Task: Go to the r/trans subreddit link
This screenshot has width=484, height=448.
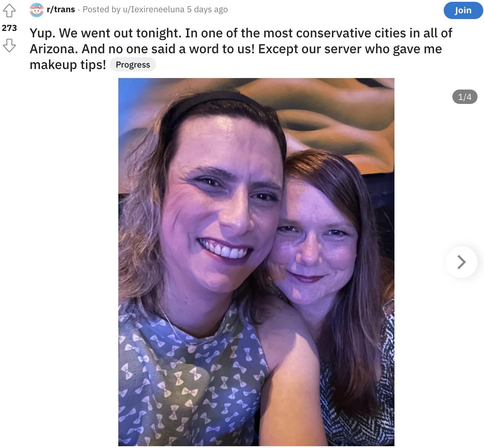Action: [61, 9]
